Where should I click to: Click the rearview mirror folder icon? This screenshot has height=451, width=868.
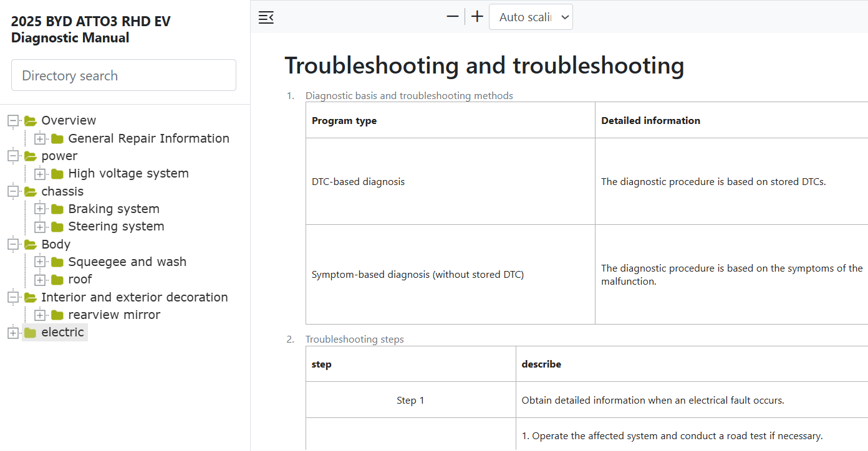pyautogui.click(x=57, y=315)
